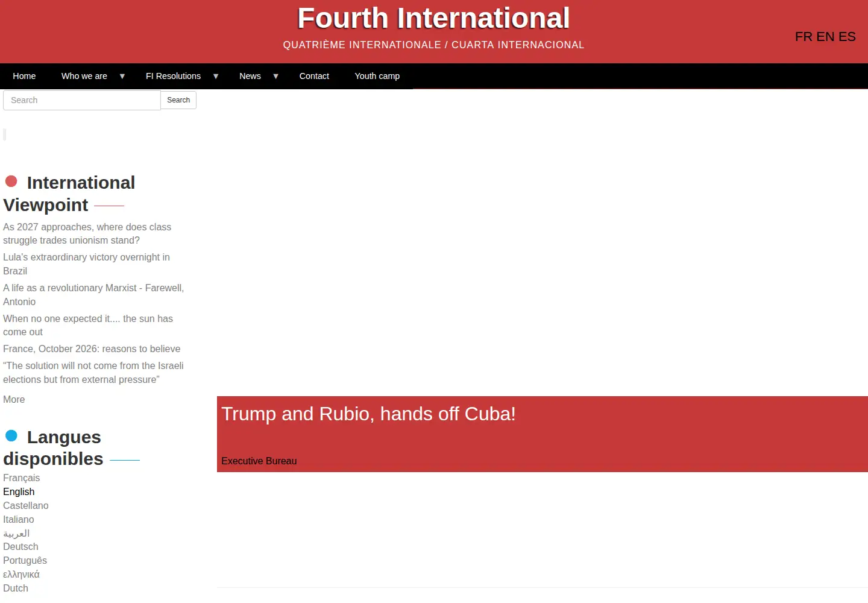Open the International Viewpoint heading link
The width and height of the screenshot is (868, 603).
click(x=69, y=194)
